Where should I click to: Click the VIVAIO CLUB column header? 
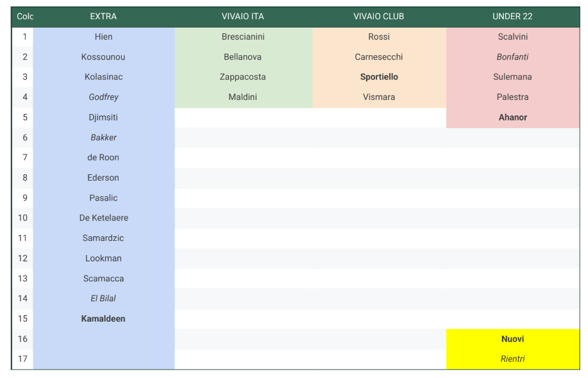[x=379, y=17]
